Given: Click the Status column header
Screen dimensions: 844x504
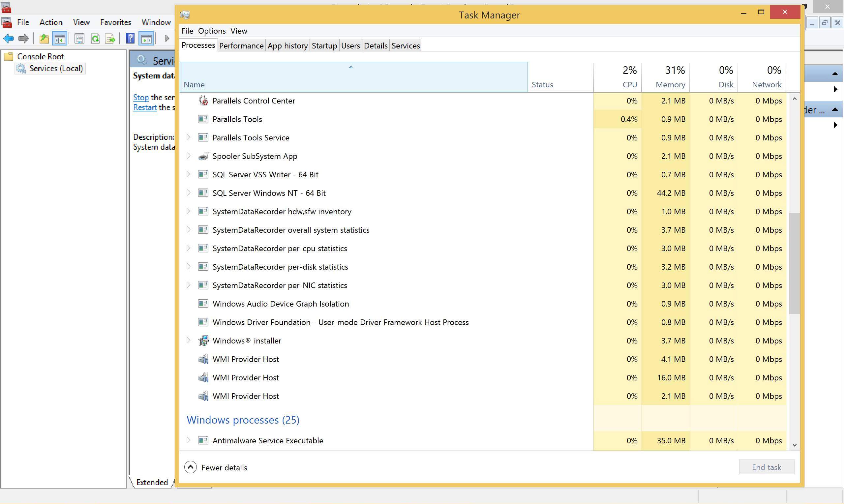Looking at the screenshot, I should coord(560,77).
